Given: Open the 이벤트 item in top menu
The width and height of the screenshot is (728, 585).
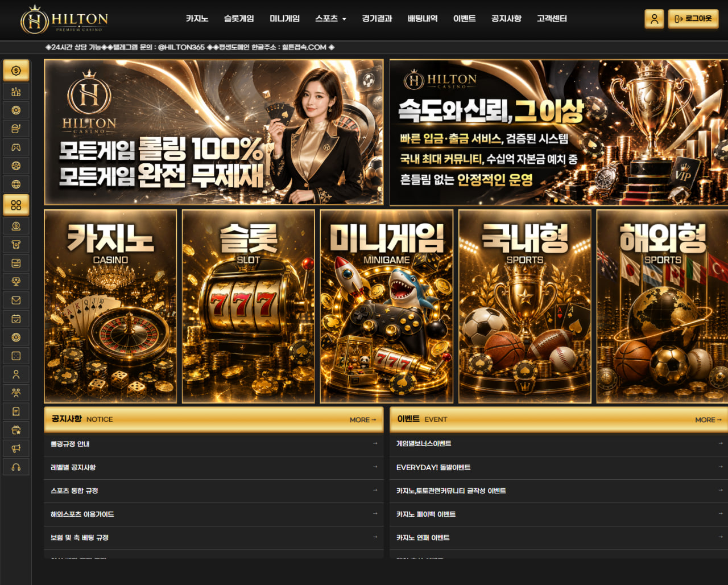Looking at the screenshot, I should point(465,19).
